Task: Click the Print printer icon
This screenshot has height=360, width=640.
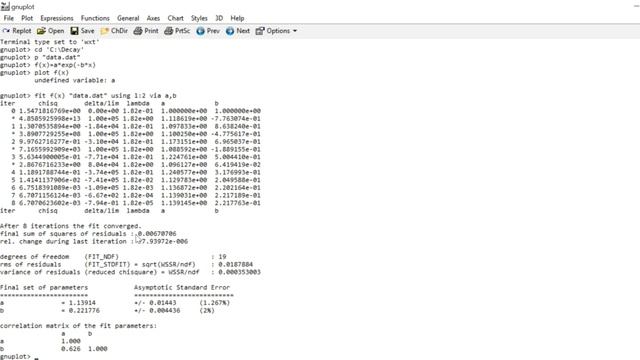Action: [x=138, y=31]
